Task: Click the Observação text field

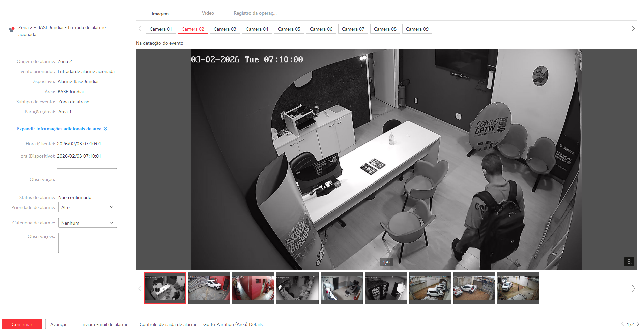Action: 87,179
